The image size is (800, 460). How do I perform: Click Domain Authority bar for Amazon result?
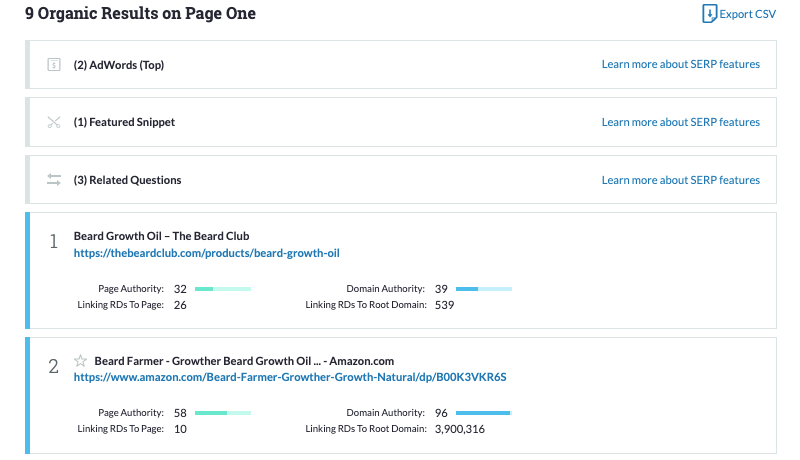483,412
